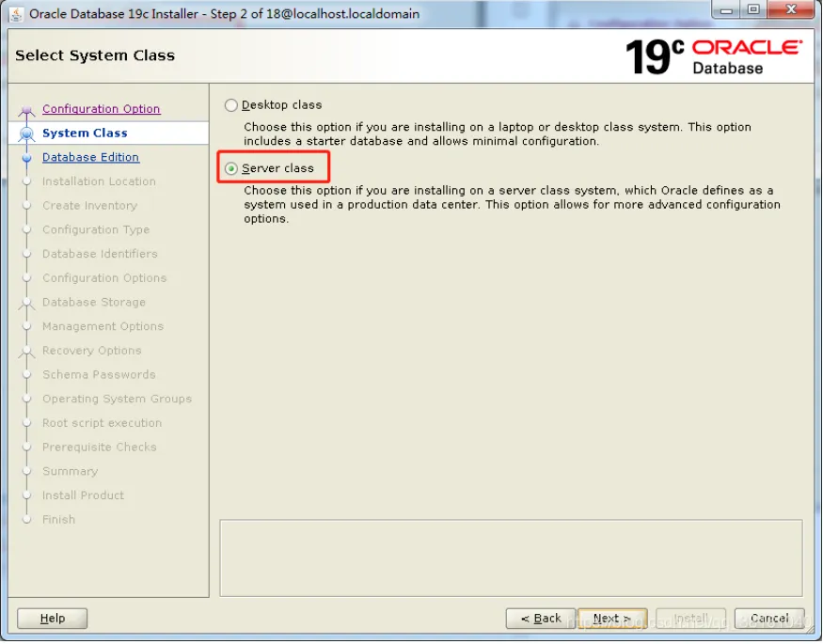Select the Desktop class radio button
Screen dimensions: 823x644
(231, 105)
